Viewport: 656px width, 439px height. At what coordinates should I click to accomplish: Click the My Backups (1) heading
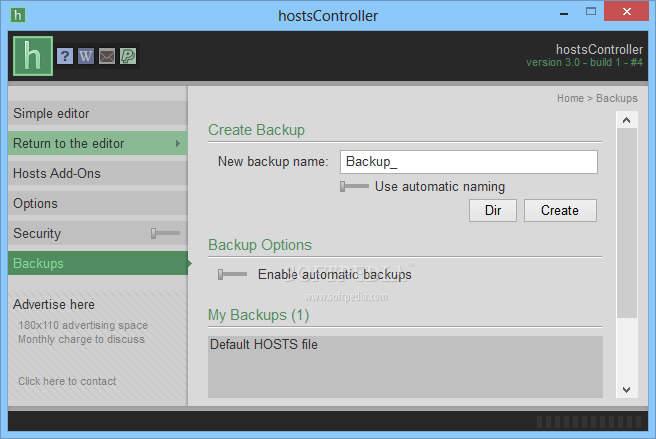(259, 315)
